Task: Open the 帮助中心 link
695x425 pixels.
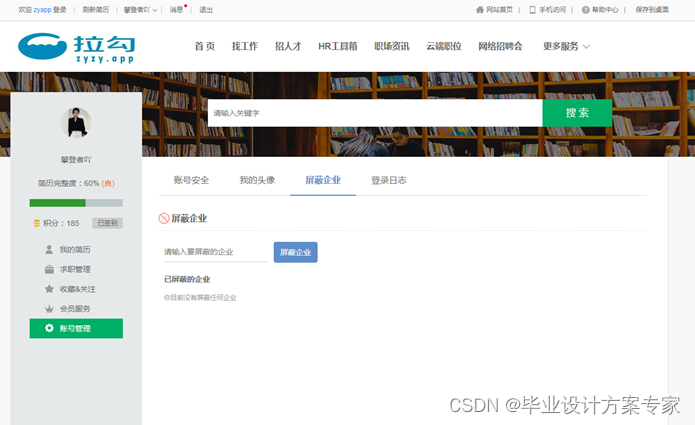Action: click(605, 10)
